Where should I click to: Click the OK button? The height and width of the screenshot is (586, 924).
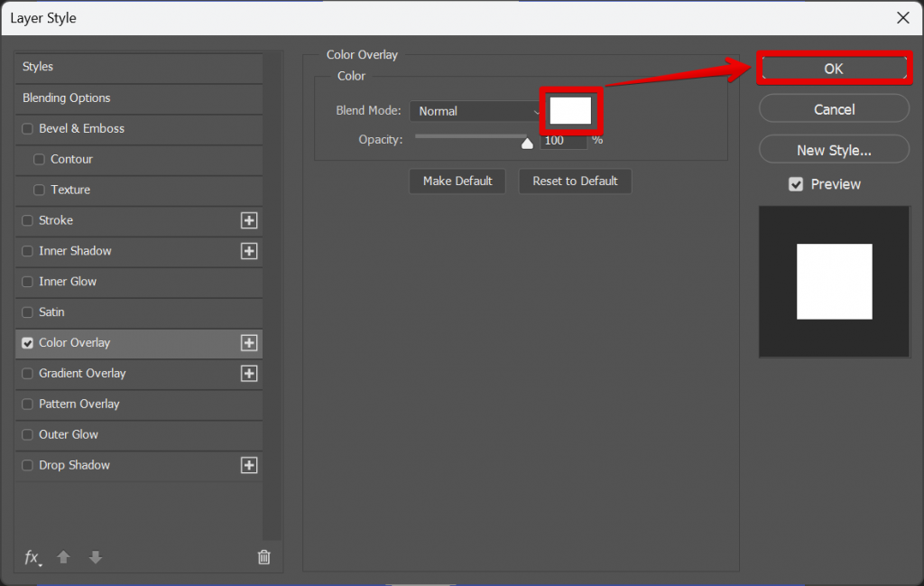click(833, 68)
